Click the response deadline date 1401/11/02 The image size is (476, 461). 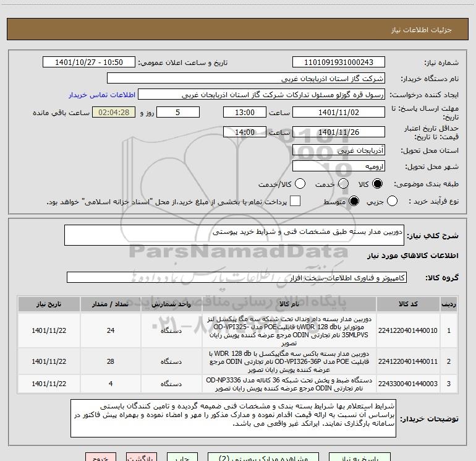pyautogui.click(x=339, y=112)
